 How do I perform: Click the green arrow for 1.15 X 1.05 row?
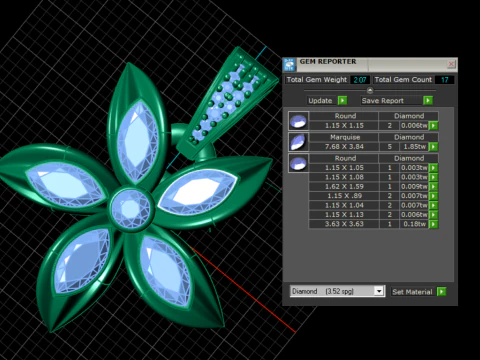pyautogui.click(x=433, y=168)
